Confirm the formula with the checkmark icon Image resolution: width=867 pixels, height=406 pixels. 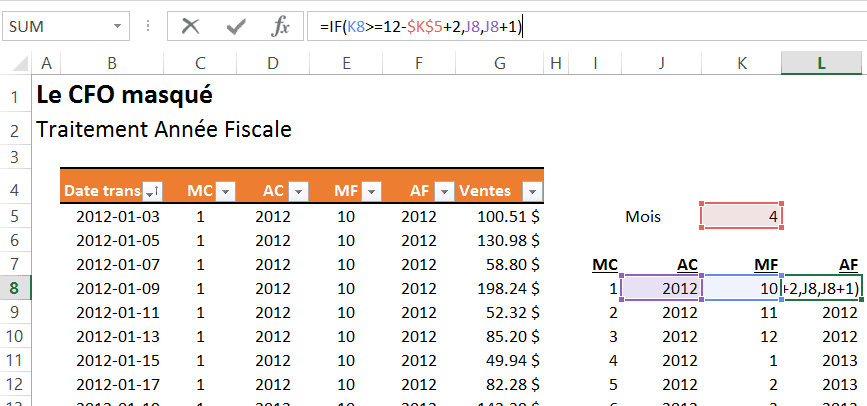(237, 27)
